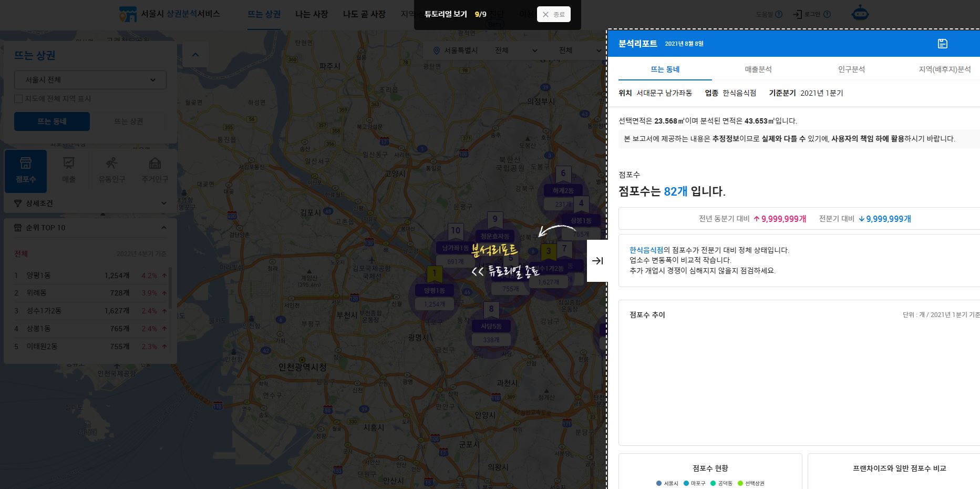Click the 로그인 link

point(811,14)
